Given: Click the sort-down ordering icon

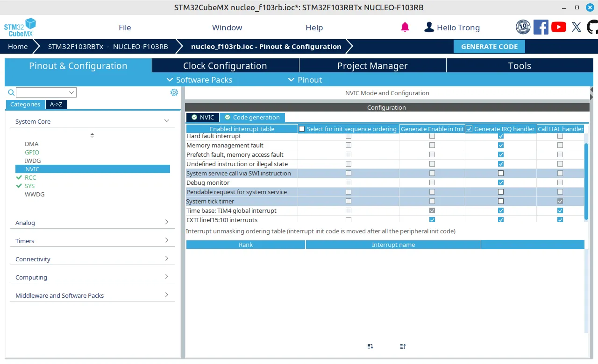Looking at the screenshot, I should click(370, 346).
